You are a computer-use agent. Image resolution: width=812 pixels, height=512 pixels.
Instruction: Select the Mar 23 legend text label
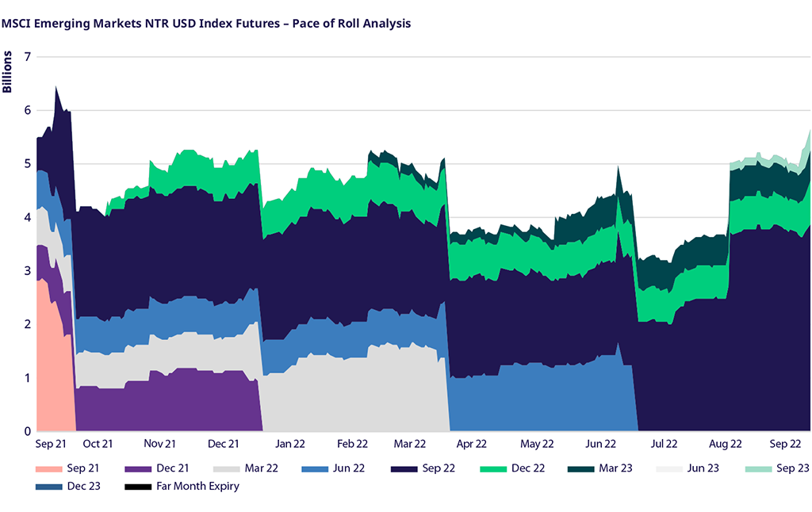[615, 468]
